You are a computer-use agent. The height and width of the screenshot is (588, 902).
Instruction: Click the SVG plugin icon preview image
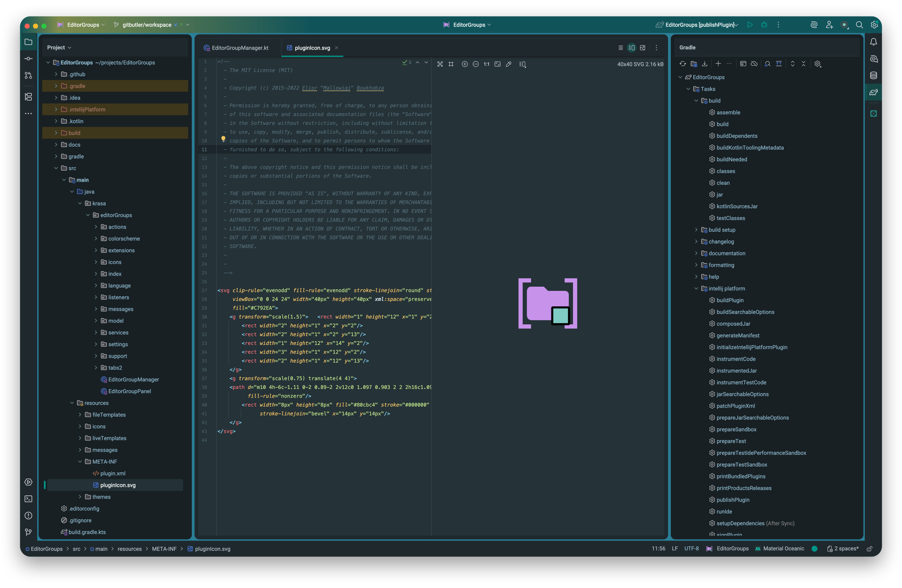point(548,303)
